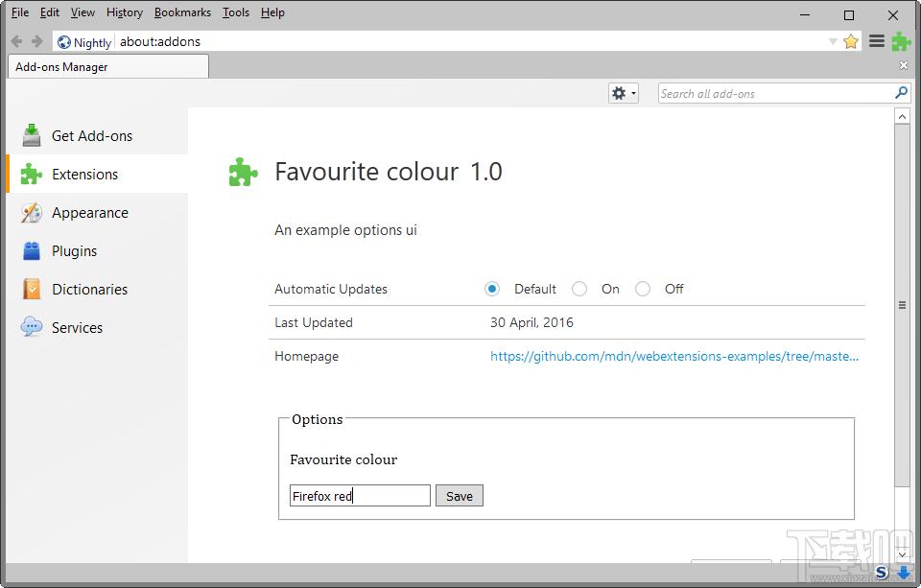This screenshot has height=588, width=921.
Task: Click the Favourite colour extension puzzle icon
Action: point(243,172)
